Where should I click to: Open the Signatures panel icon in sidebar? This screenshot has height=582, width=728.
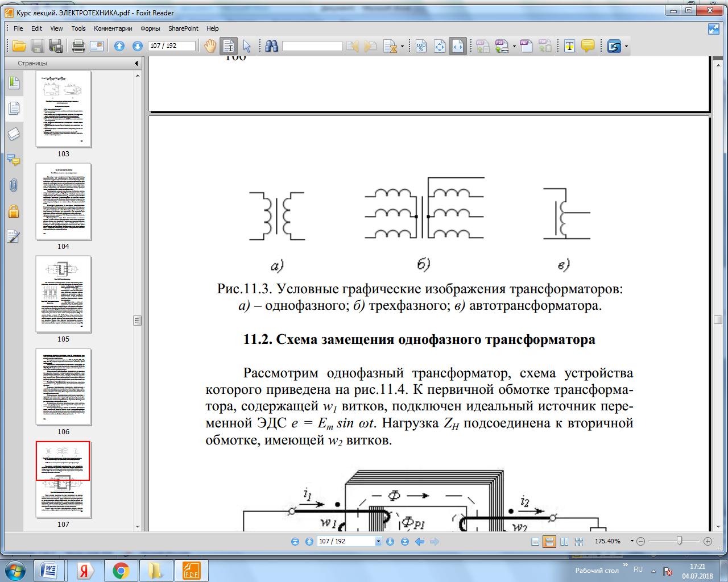point(14,236)
